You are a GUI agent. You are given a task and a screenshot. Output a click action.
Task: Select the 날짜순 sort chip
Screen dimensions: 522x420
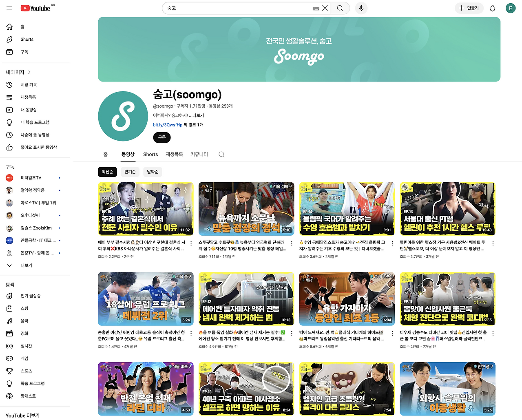pyautogui.click(x=153, y=172)
